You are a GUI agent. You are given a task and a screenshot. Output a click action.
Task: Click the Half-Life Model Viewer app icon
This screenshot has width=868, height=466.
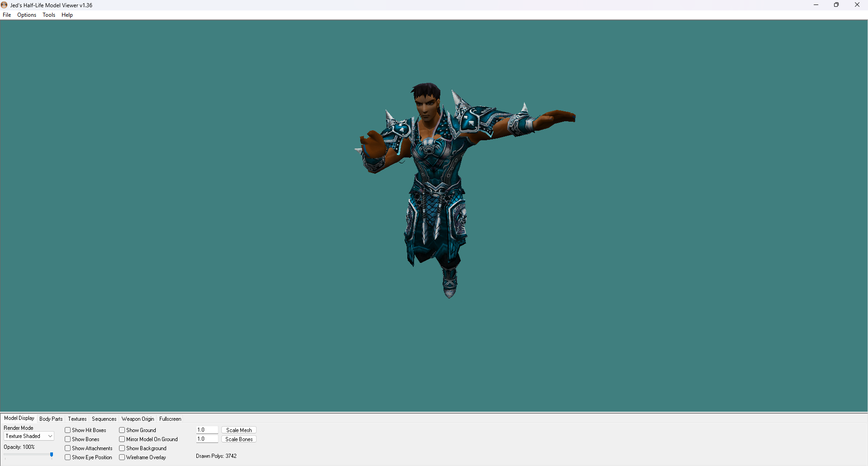[5, 5]
